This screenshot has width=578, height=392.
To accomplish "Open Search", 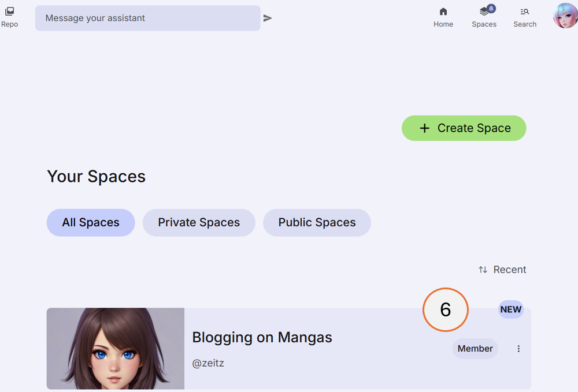I will click(x=525, y=16).
